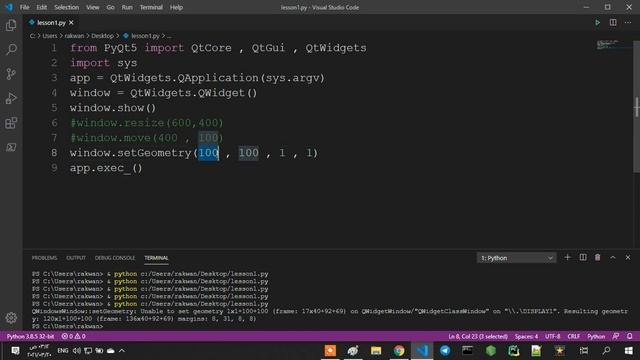Change language mode 'Python' in status bar
The image size is (640, 360).
click(596, 336)
